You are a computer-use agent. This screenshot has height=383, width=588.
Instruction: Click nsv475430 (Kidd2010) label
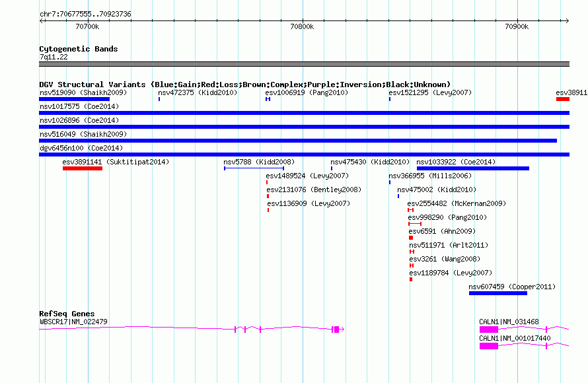370,162
